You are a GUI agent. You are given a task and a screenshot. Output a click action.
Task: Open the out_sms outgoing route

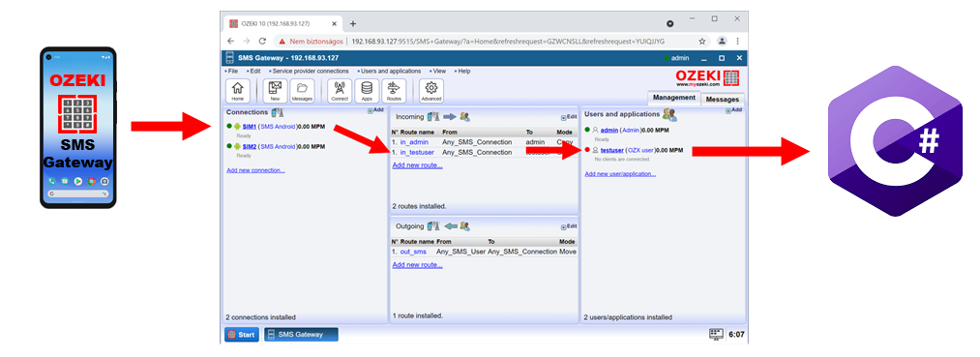click(413, 252)
